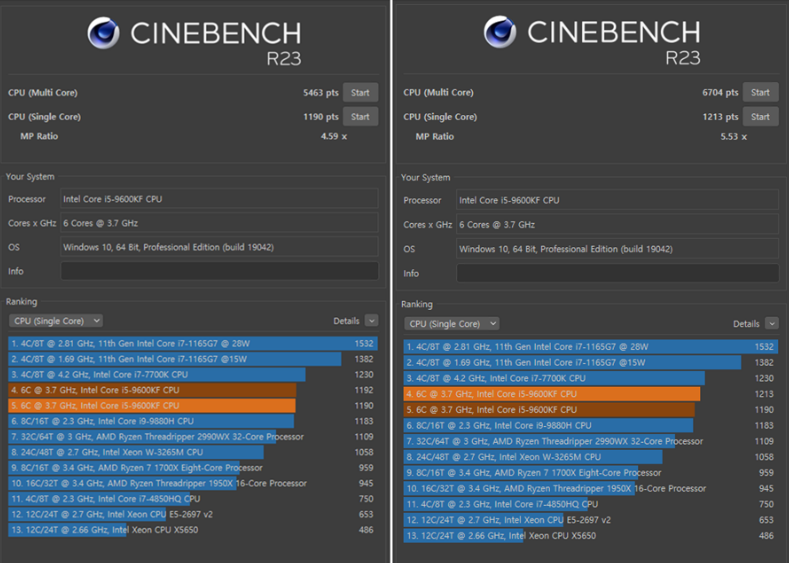
Task: Select i7-7700K row in right ranking
Action: (591, 378)
